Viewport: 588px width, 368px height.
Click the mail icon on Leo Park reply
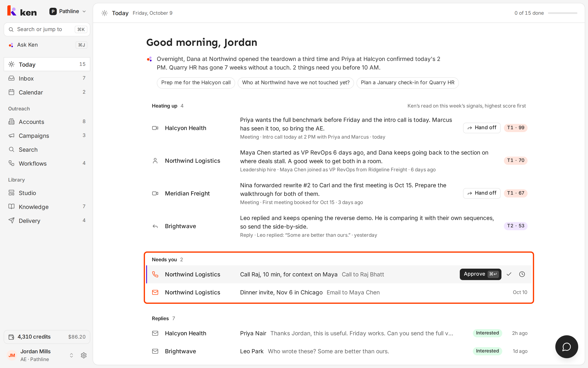[x=155, y=351]
